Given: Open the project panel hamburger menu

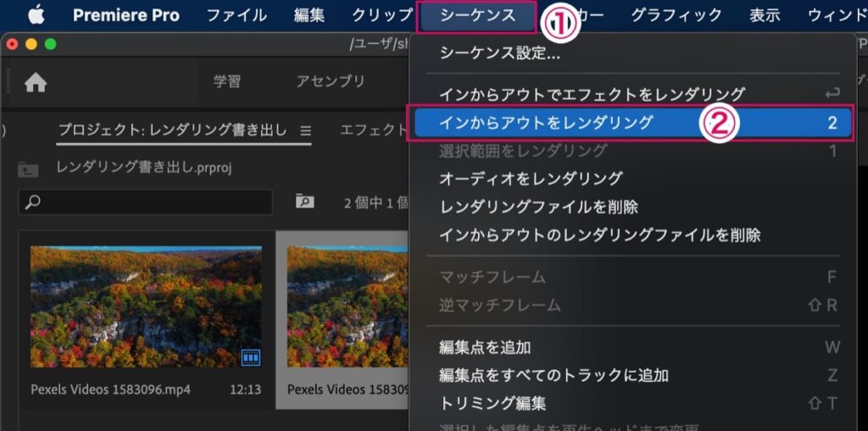Looking at the screenshot, I should click(x=305, y=131).
